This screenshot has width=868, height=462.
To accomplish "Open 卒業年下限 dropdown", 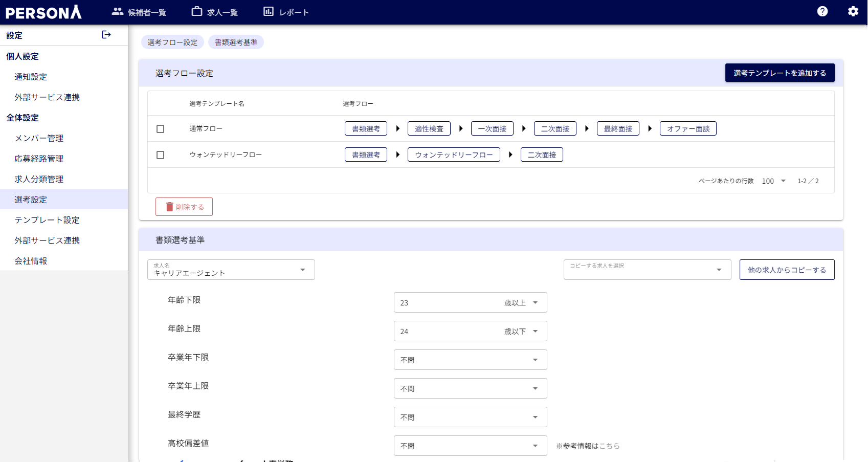I will [x=471, y=360].
